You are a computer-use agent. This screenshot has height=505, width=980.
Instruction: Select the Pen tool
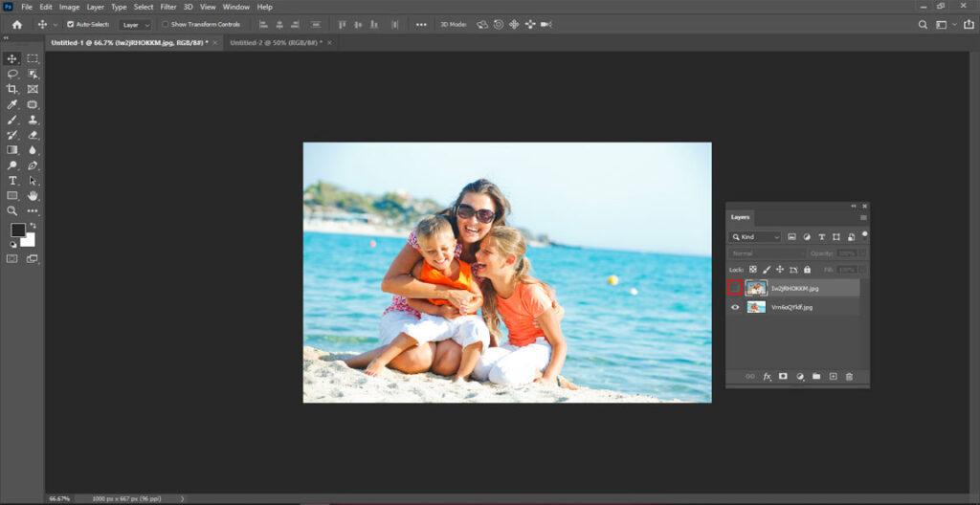point(33,165)
